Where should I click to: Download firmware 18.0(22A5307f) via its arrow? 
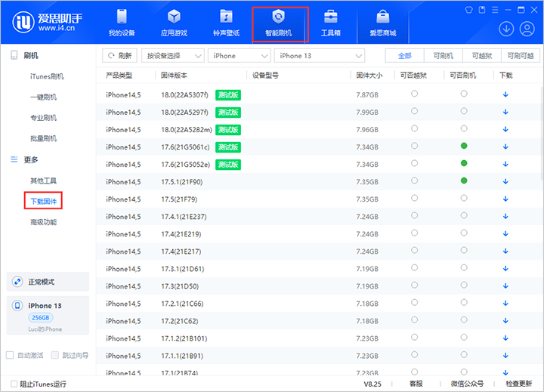pyautogui.click(x=505, y=94)
